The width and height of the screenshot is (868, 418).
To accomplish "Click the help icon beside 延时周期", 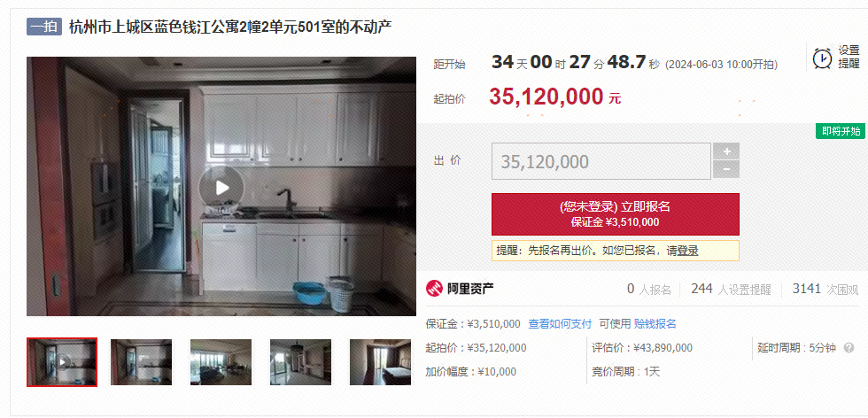I will click(x=849, y=348).
